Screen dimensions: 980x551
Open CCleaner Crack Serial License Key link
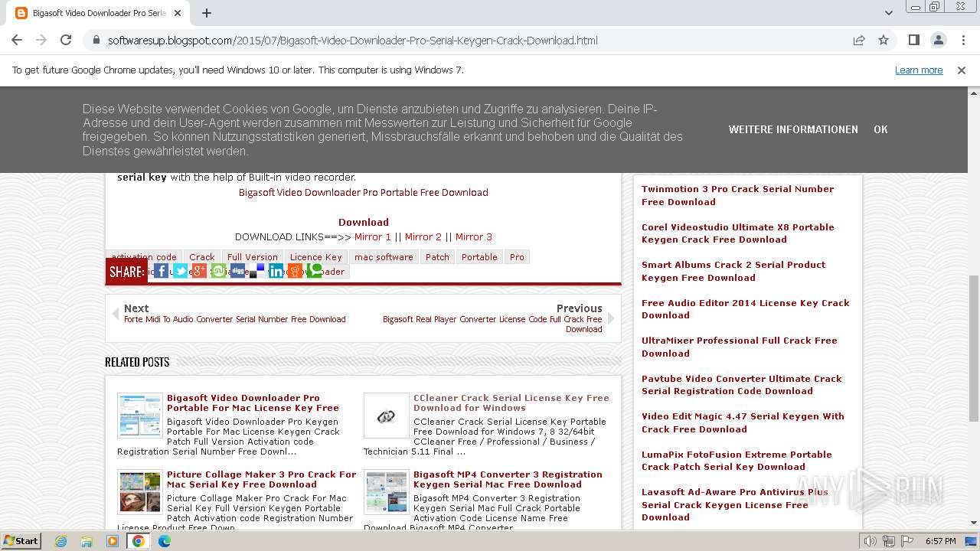[x=511, y=403]
